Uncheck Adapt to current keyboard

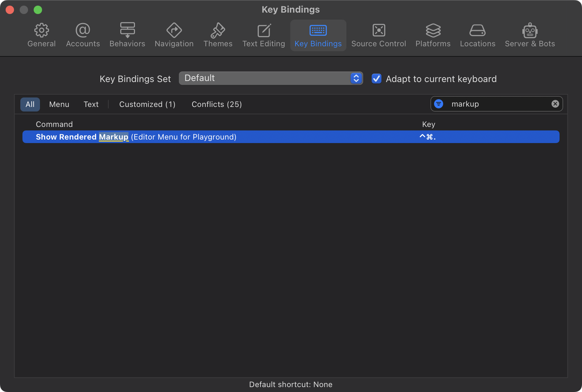377,79
